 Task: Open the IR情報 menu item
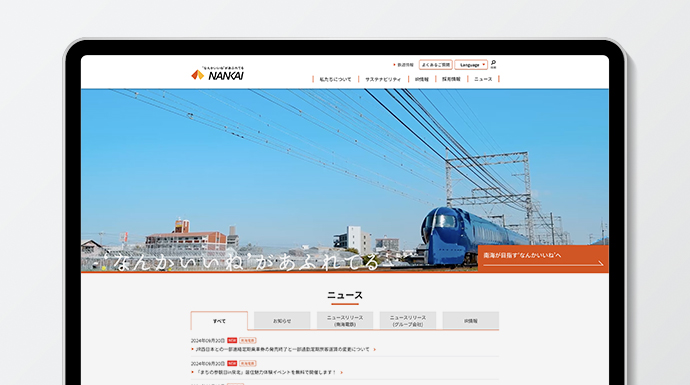click(422, 79)
